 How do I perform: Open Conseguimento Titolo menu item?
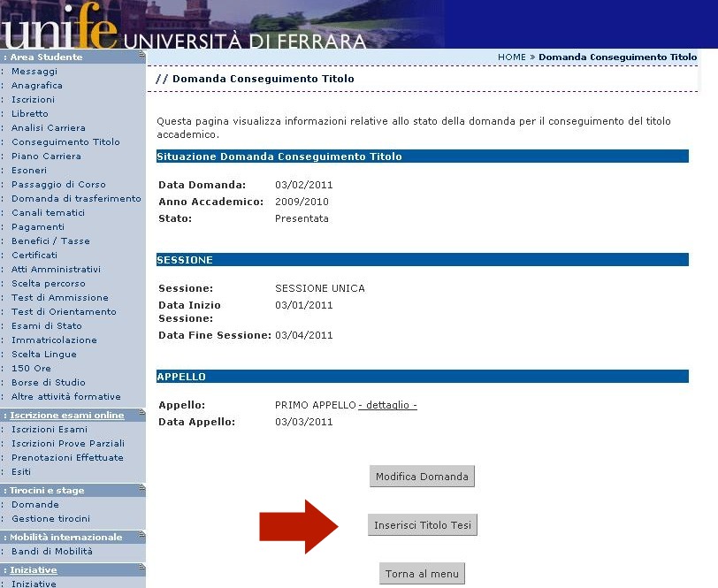pos(65,142)
